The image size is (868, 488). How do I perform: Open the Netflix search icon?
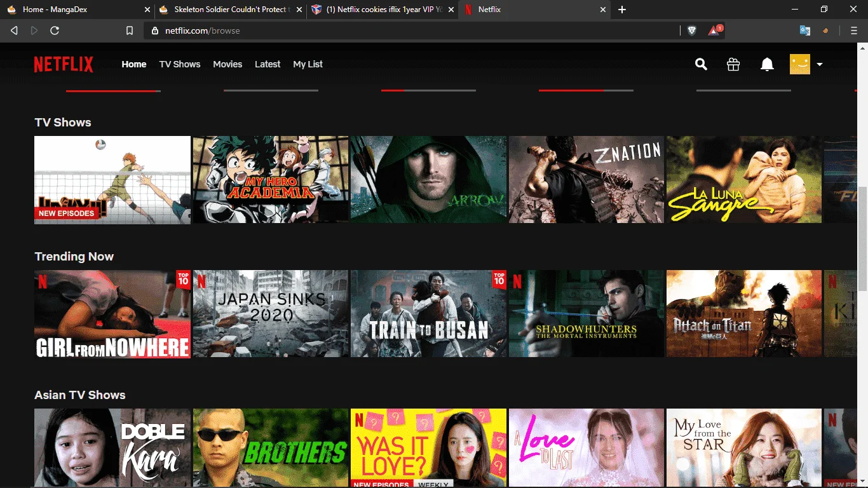(701, 64)
